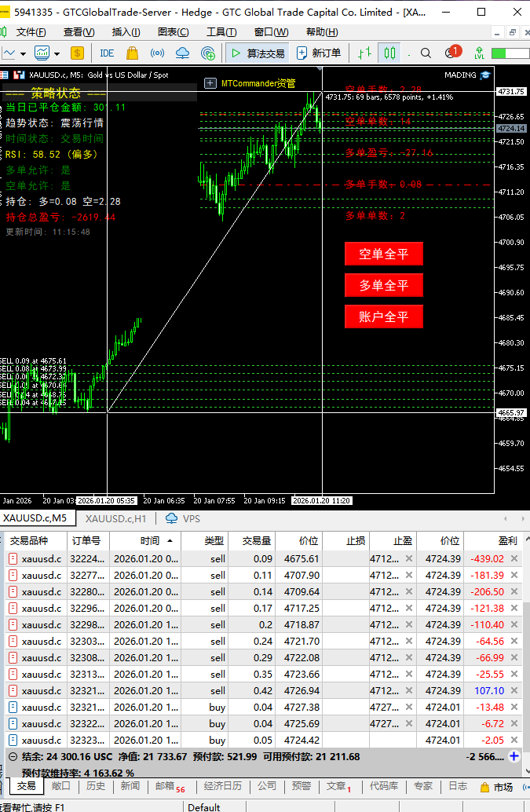Select the XAUUSD.c,M5 chart tab

click(35, 518)
